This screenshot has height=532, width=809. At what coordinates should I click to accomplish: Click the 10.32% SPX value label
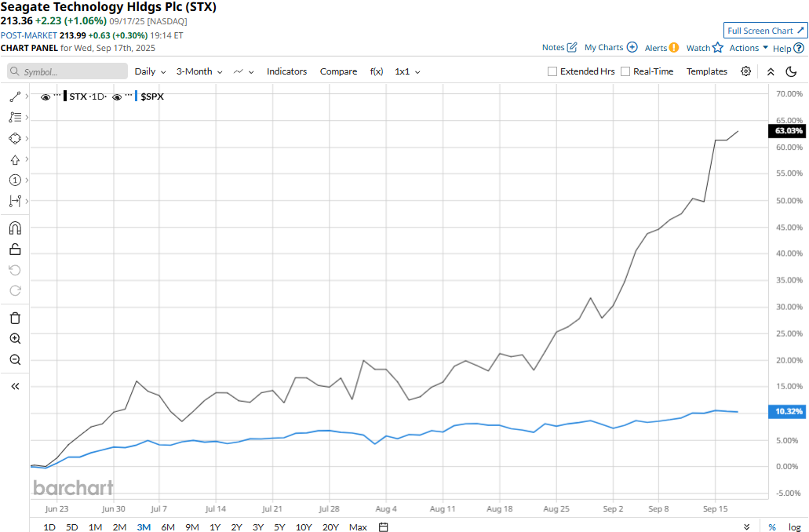pos(787,411)
